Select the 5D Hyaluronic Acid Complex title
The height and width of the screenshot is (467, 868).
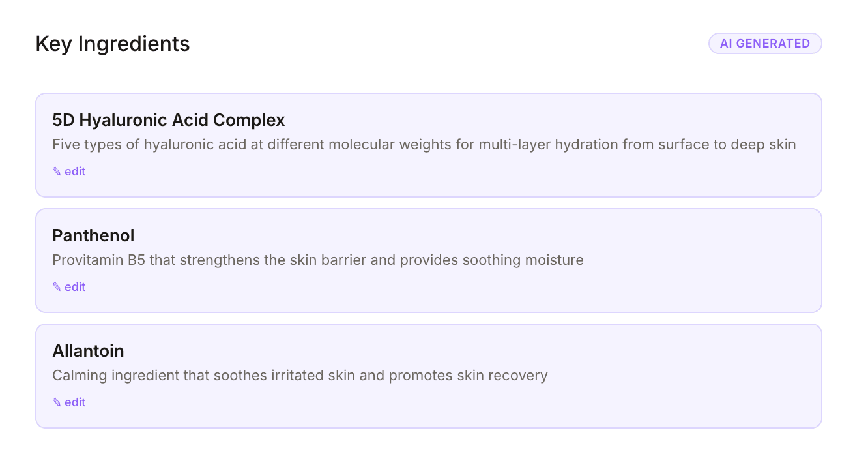(x=169, y=120)
